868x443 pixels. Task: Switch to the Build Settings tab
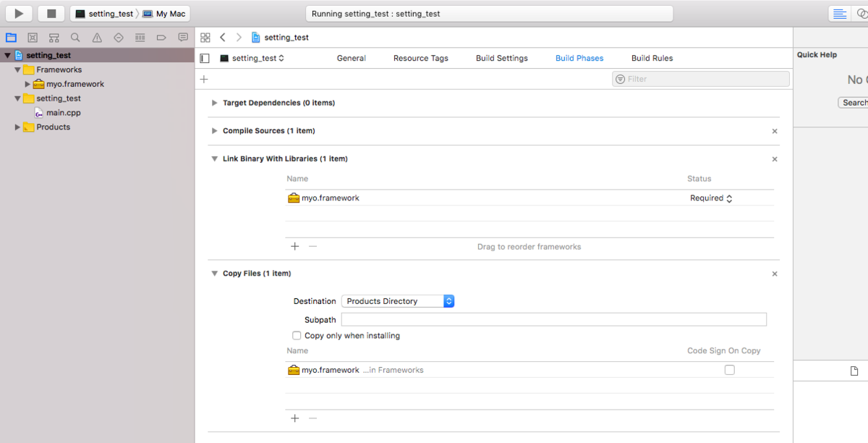502,59
